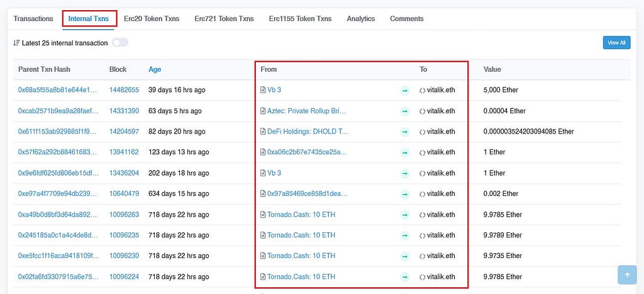Open parent txn hash 0xa49b0d8bf3d64da892
This screenshot has width=644, height=294.
57,215
